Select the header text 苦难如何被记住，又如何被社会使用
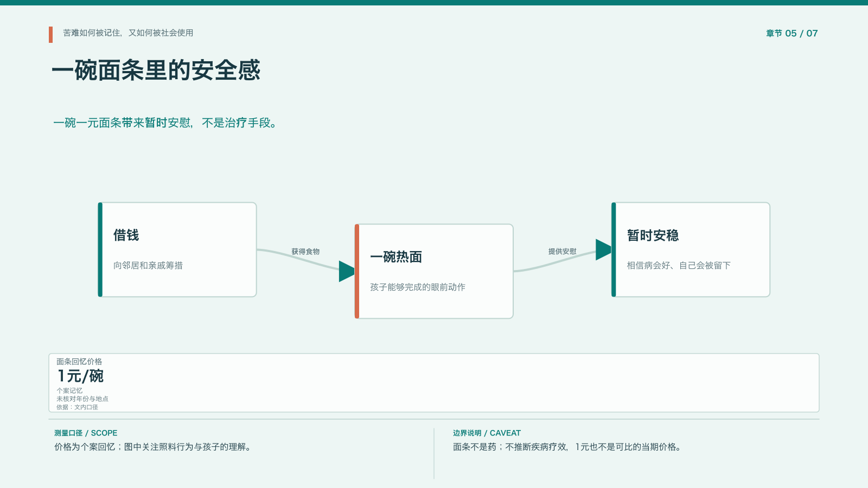The height and width of the screenshot is (488, 868). point(128,33)
